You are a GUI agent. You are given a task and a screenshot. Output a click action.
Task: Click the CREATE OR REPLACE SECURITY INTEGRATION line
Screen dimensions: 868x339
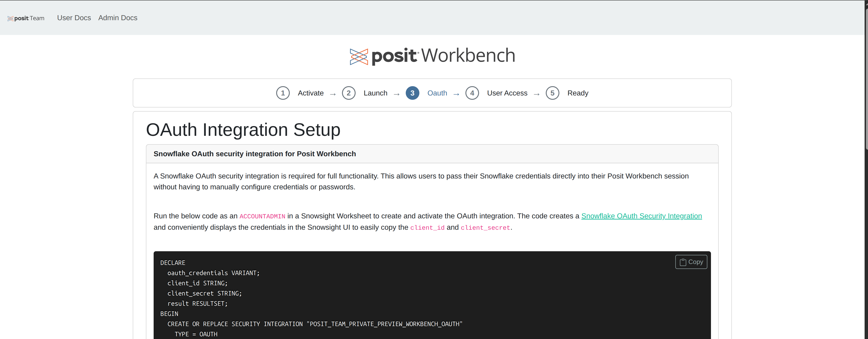(315, 324)
